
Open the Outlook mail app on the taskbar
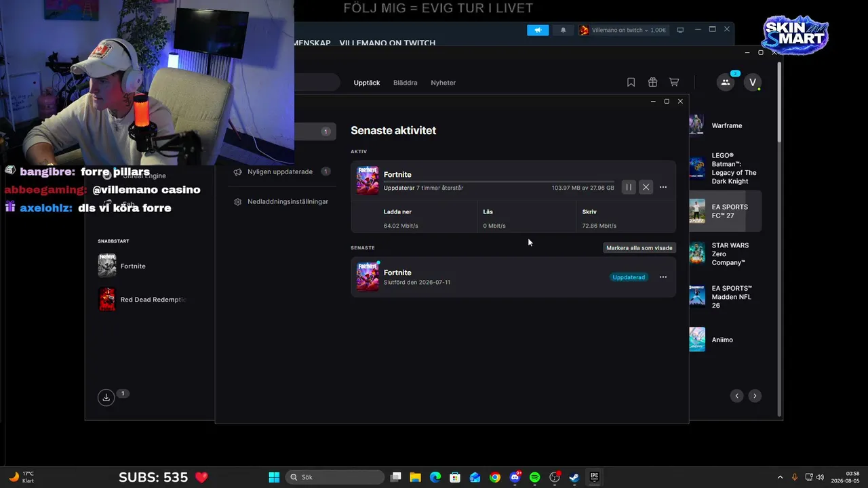tap(475, 477)
